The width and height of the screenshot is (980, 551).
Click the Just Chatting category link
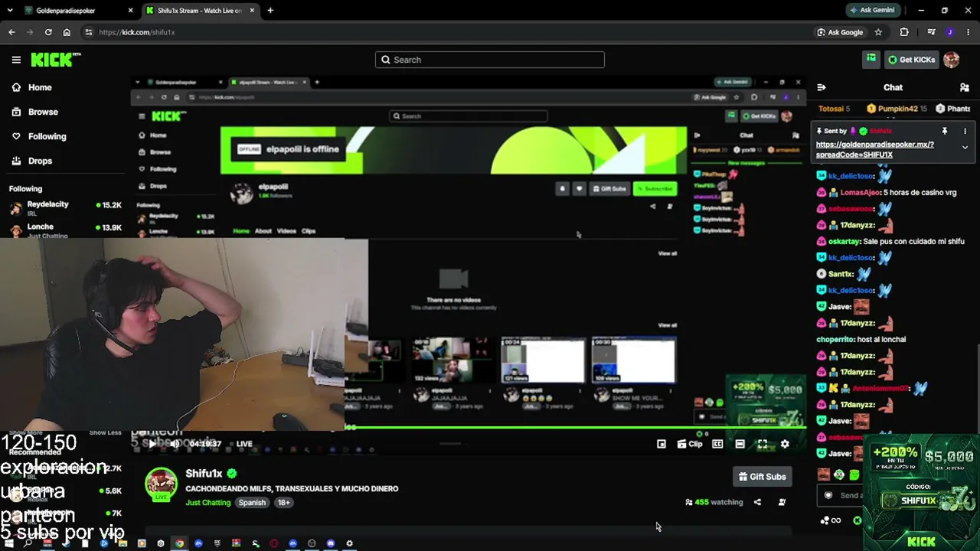pos(207,503)
